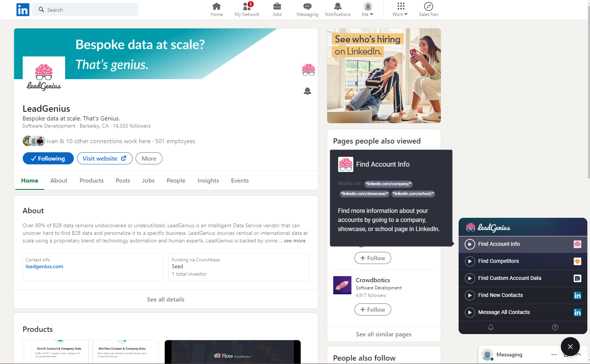Open the Notifications bell in top nav

[338, 10]
